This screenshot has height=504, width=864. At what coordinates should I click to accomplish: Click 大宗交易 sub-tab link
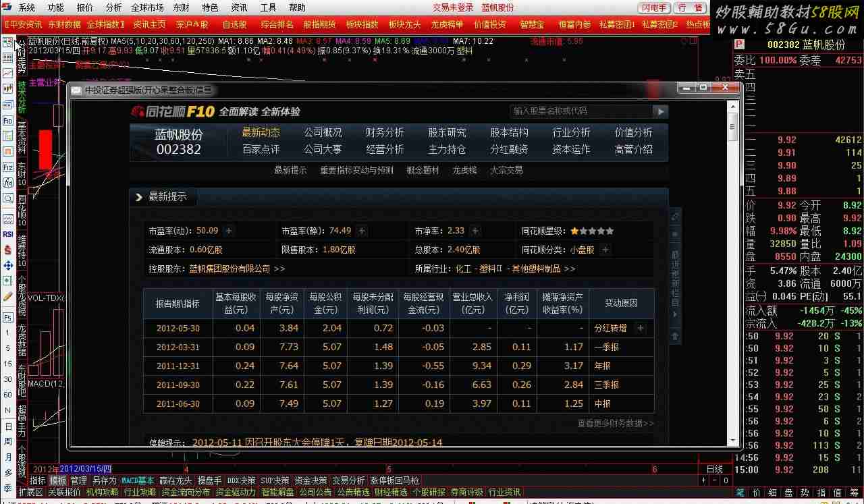(x=506, y=170)
